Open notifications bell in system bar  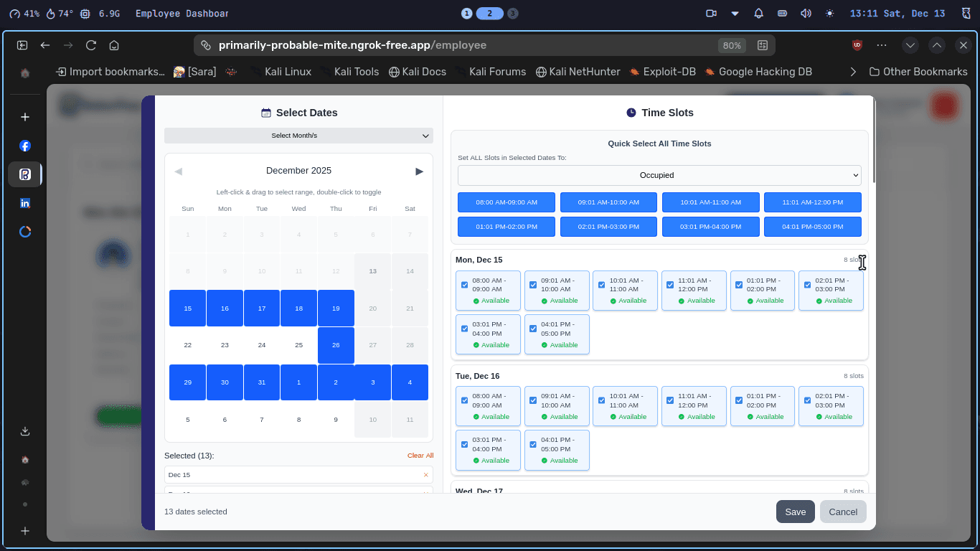758,14
